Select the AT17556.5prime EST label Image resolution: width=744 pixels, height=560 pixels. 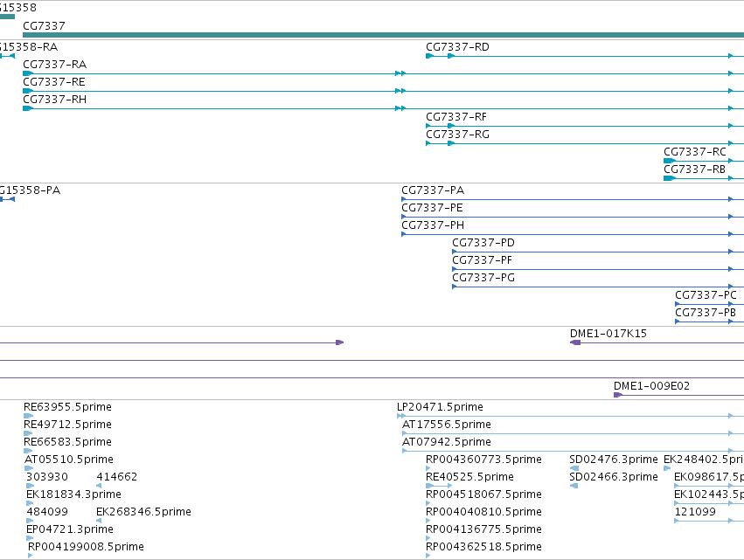pos(447,425)
